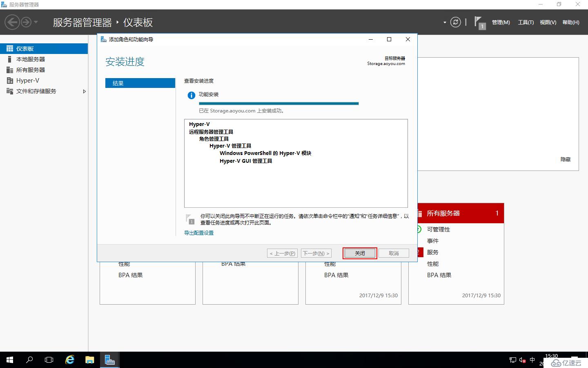Open the 工具(T) menu

click(x=526, y=22)
